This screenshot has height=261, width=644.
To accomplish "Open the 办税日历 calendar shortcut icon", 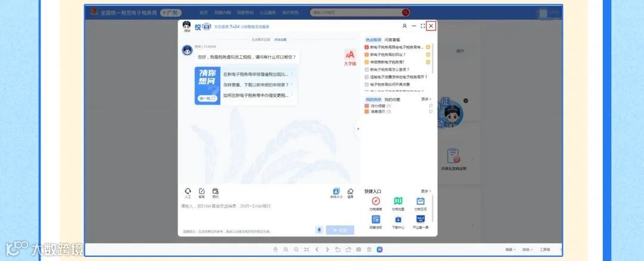I will tap(420, 201).
